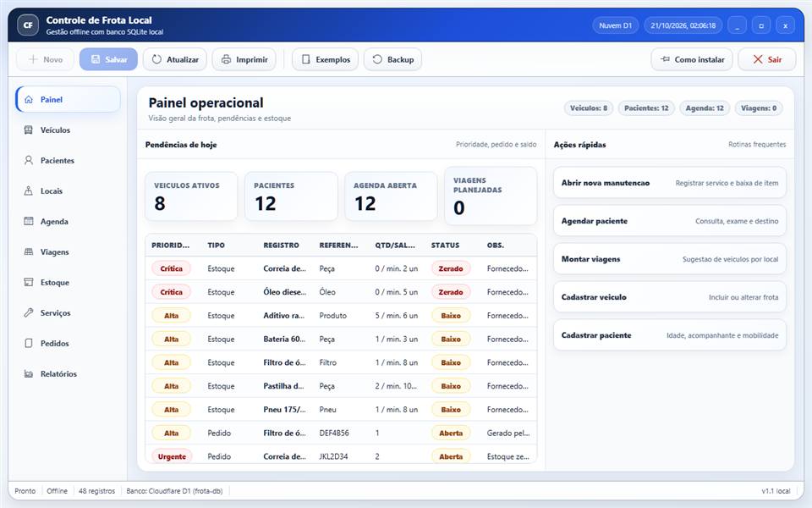Select the Veiculos Ativos card
This screenshot has width=812, height=508.
[191, 196]
